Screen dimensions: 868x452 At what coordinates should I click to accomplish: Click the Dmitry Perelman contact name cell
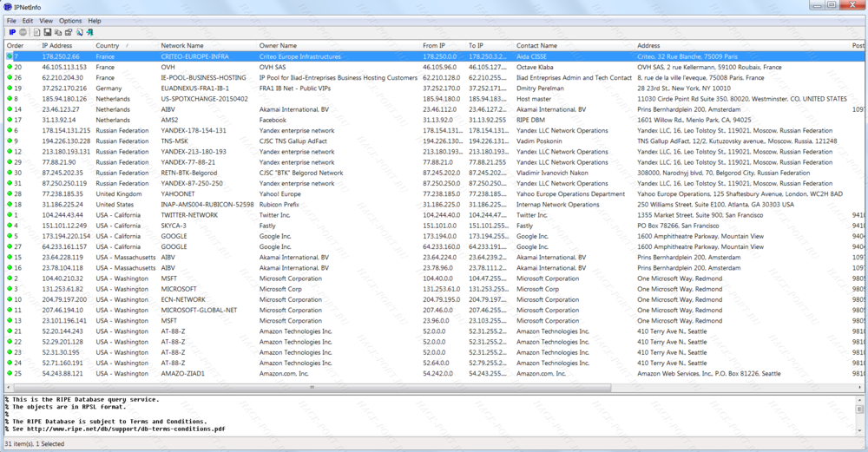pyautogui.click(x=540, y=88)
